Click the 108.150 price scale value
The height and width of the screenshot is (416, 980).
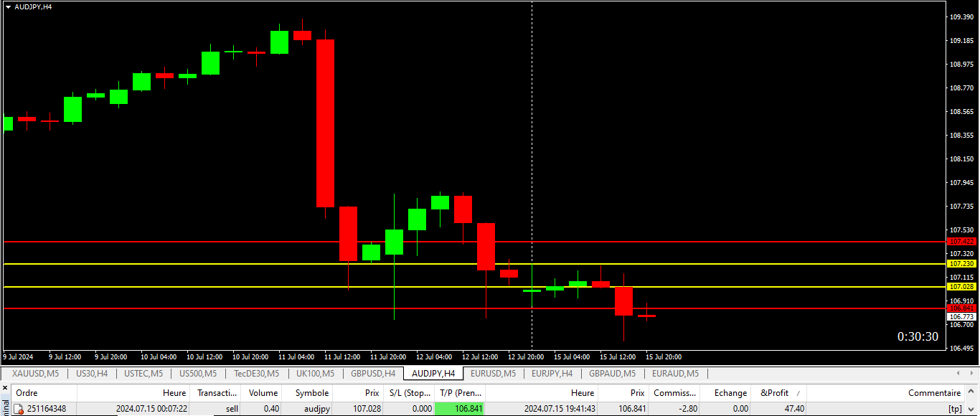click(961, 159)
